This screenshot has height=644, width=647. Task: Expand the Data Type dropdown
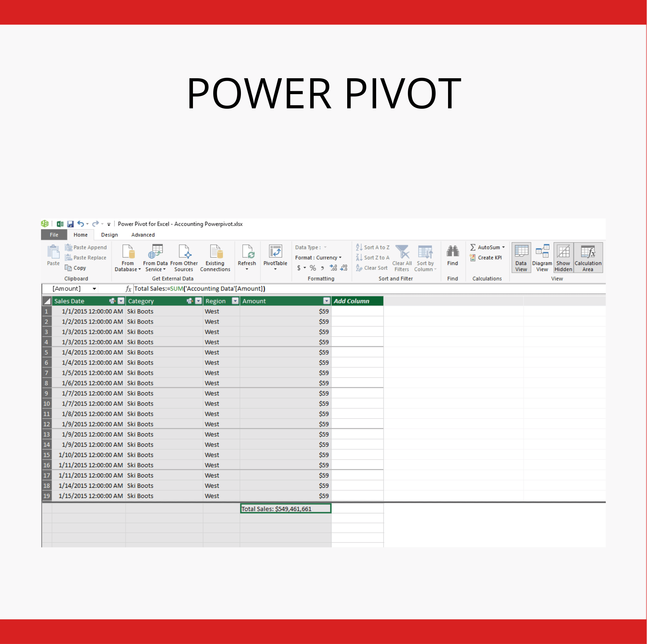coord(325,247)
